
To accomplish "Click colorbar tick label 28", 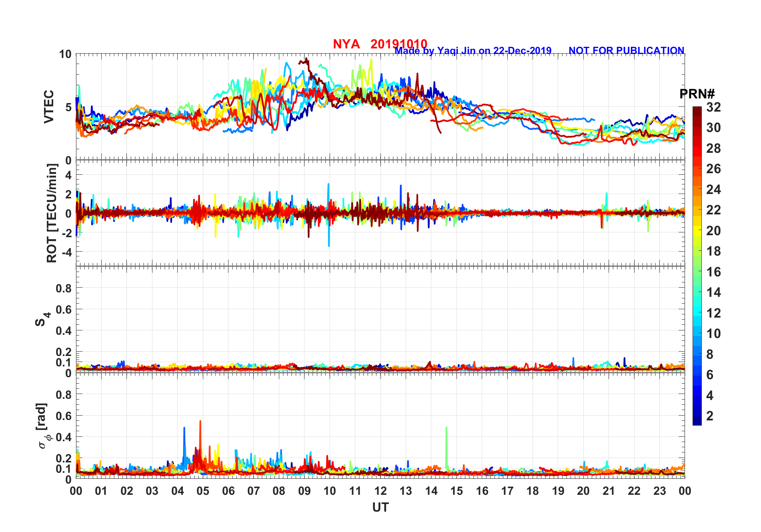I will (x=713, y=148).
